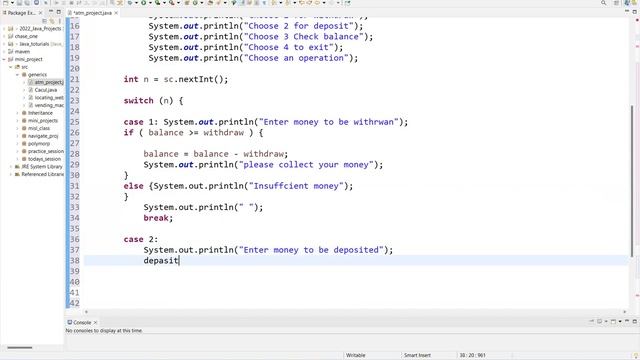The width and height of the screenshot is (640, 360).
Task: Select navigate_proj package in tree
Action: (43, 136)
